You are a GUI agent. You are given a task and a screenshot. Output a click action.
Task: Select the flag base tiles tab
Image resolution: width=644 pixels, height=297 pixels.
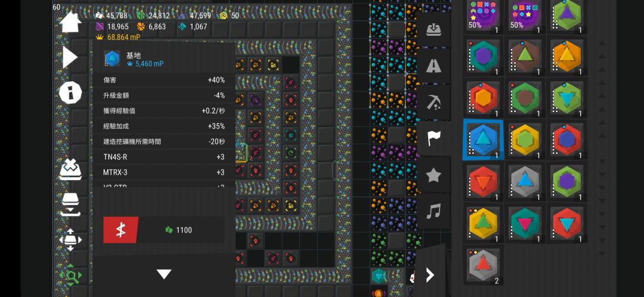pyautogui.click(x=434, y=138)
